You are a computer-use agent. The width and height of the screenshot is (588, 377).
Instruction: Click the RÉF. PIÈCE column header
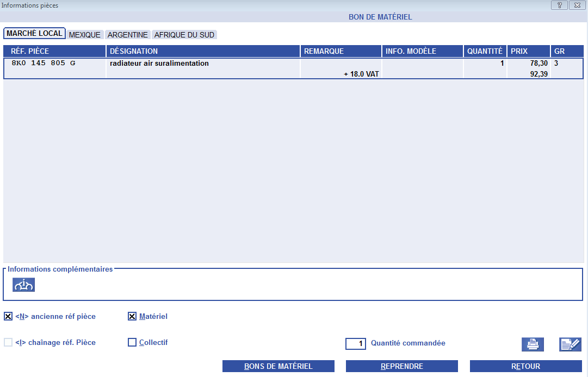click(x=54, y=51)
